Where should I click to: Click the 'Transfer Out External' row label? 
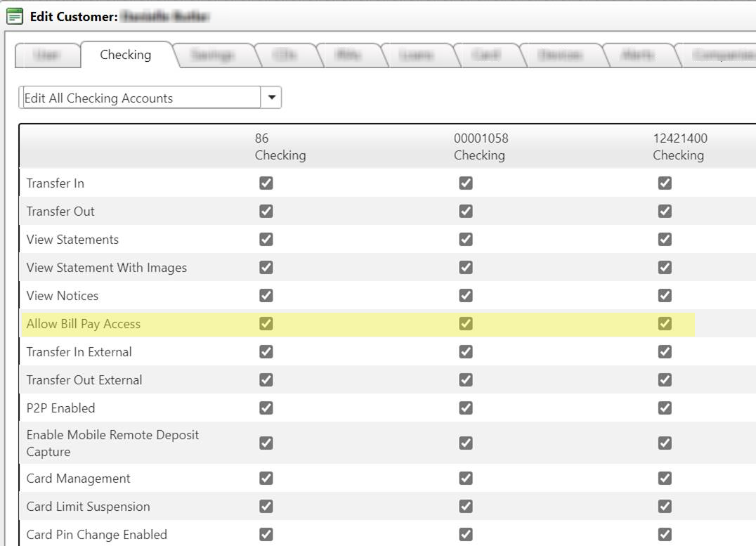click(x=84, y=380)
